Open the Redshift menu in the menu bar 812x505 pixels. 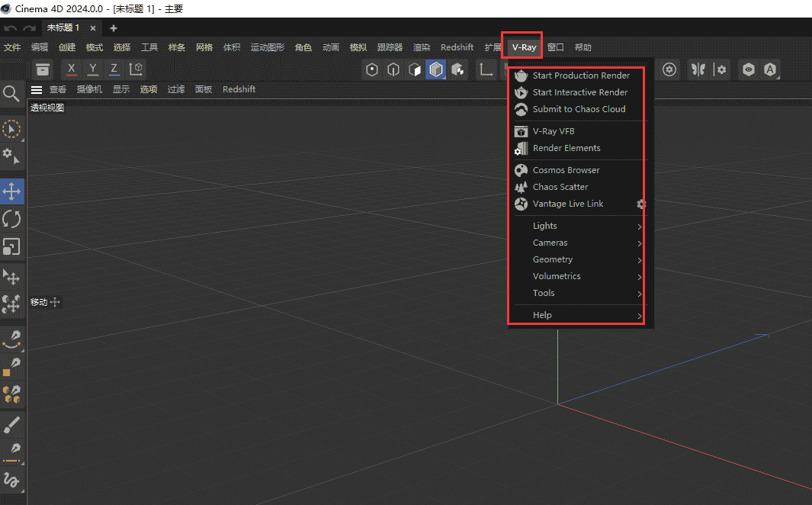click(457, 47)
